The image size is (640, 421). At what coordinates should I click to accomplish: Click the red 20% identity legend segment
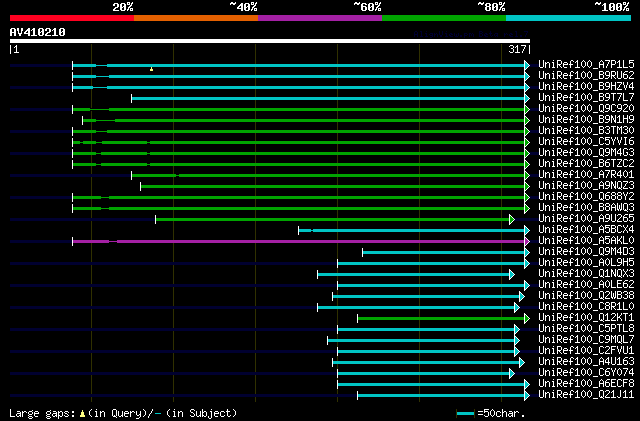point(72,18)
